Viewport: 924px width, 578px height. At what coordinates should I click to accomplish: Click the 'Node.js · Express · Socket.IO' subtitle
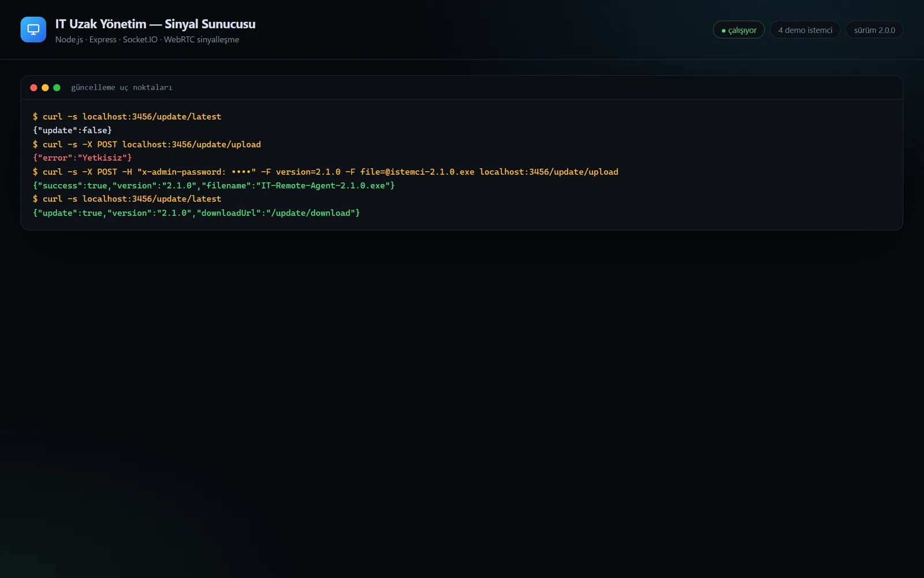tap(147, 39)
